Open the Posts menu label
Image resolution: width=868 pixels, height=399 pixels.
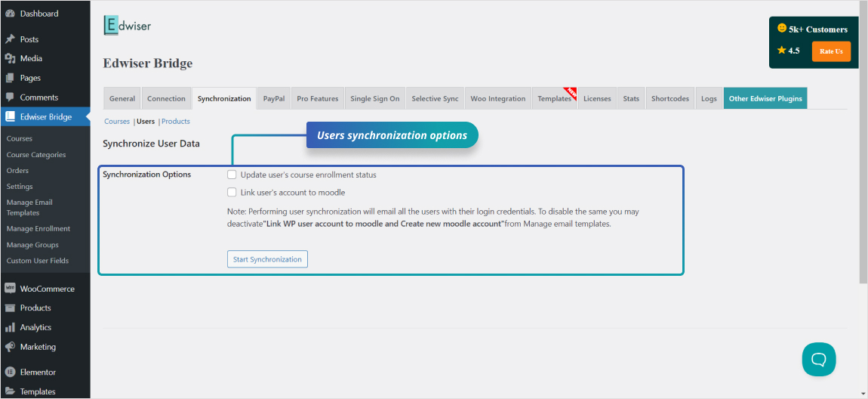pos(29,39)
